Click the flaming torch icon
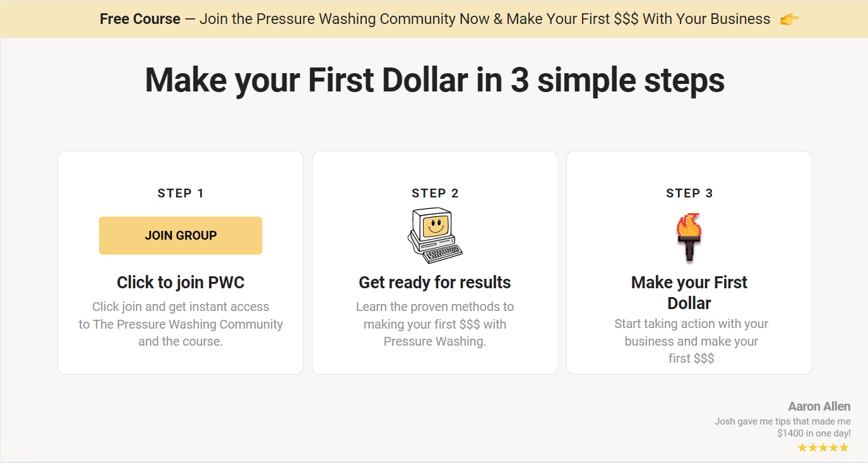This screenshot has width=868, height=463. (x=689, y=237)
